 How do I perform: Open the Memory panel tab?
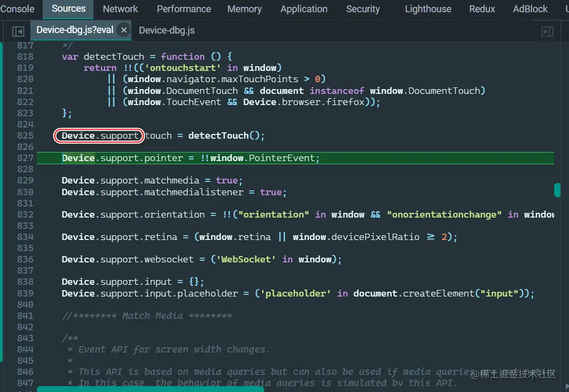pyautogui.click(x=244, y=9)
